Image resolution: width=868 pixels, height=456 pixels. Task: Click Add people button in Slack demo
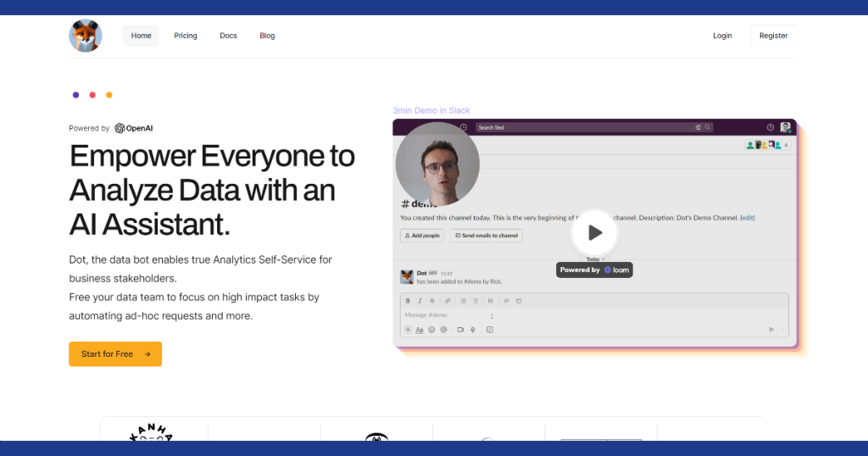(x=422, y=236)
